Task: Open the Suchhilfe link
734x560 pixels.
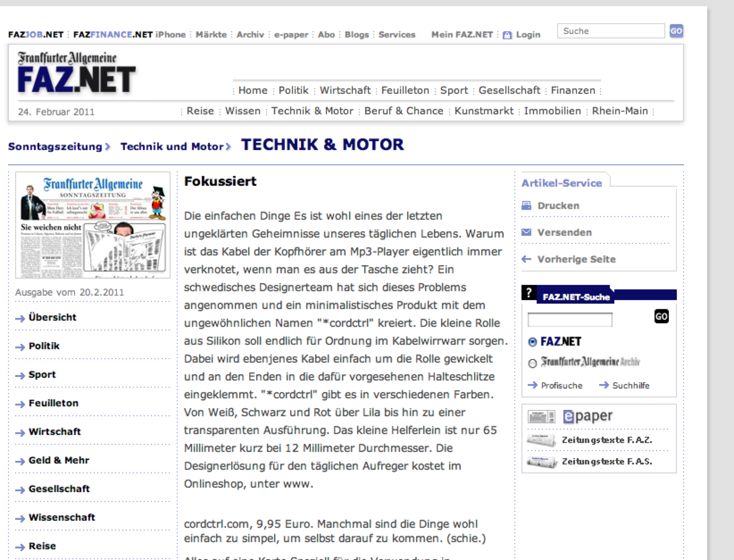Action: click(631, 385)
